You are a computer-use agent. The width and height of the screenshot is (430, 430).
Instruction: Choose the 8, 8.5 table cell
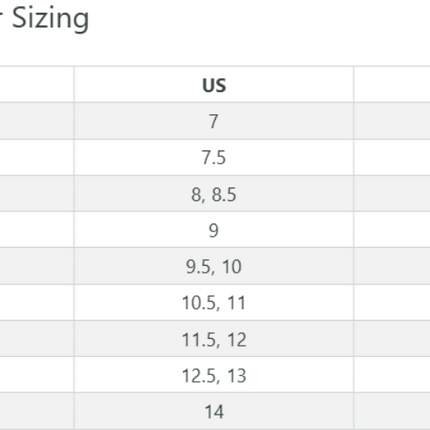214,193
